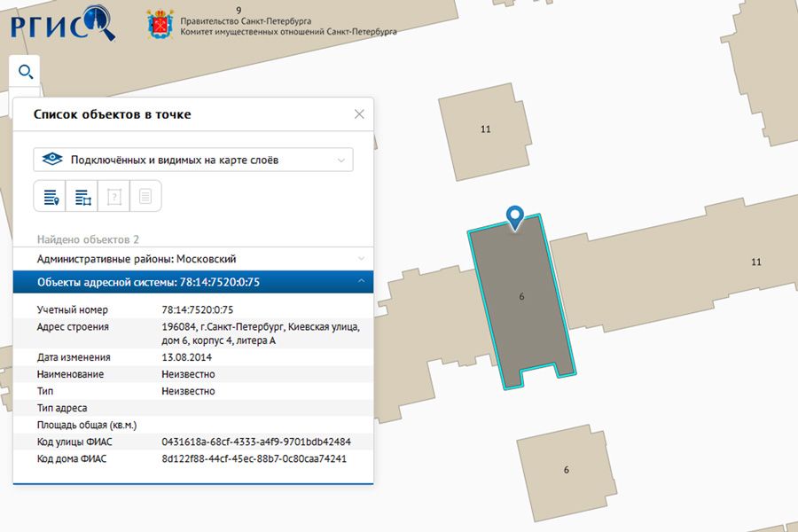Click the layers stack icon in dropdown
The image size is (798, 532).
point(52,160)
